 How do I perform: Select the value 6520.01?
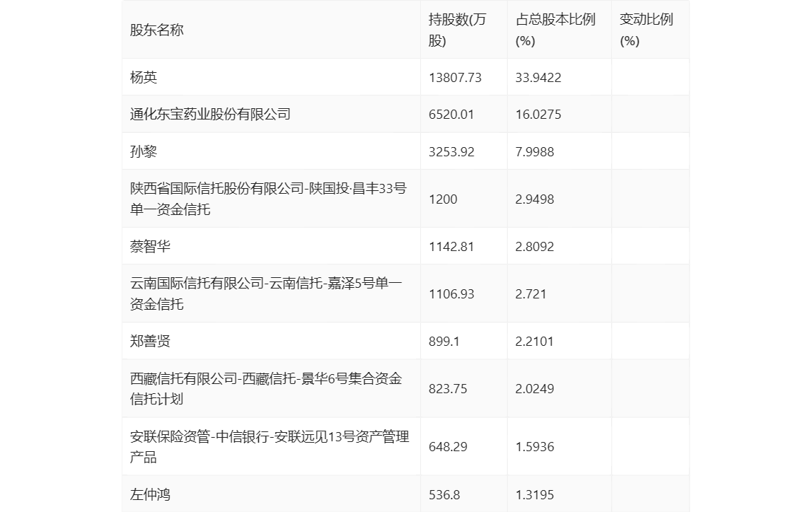[x=451, y=115]
